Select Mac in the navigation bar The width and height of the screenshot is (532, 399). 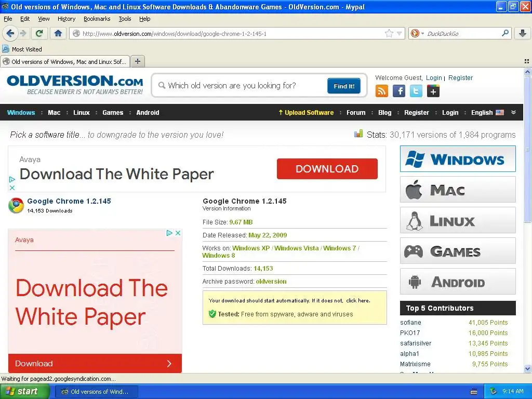pos(54,112)
